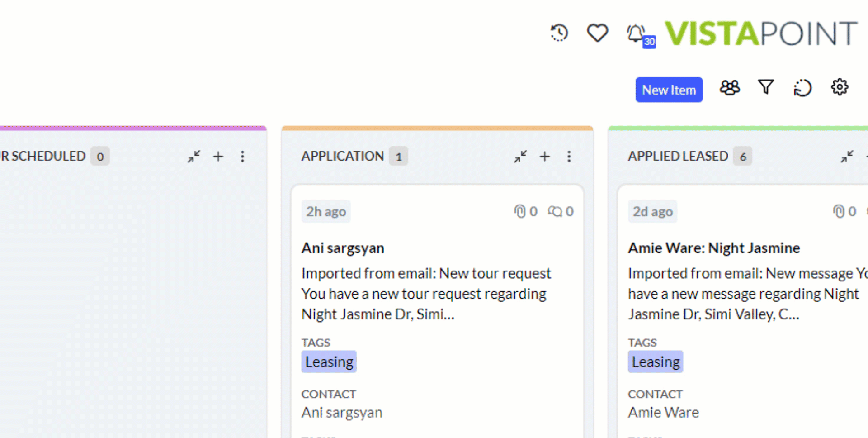The width and height of the screenshot is (868, 438).
Task: Collapse the Scheduled column
Action: 194,157
